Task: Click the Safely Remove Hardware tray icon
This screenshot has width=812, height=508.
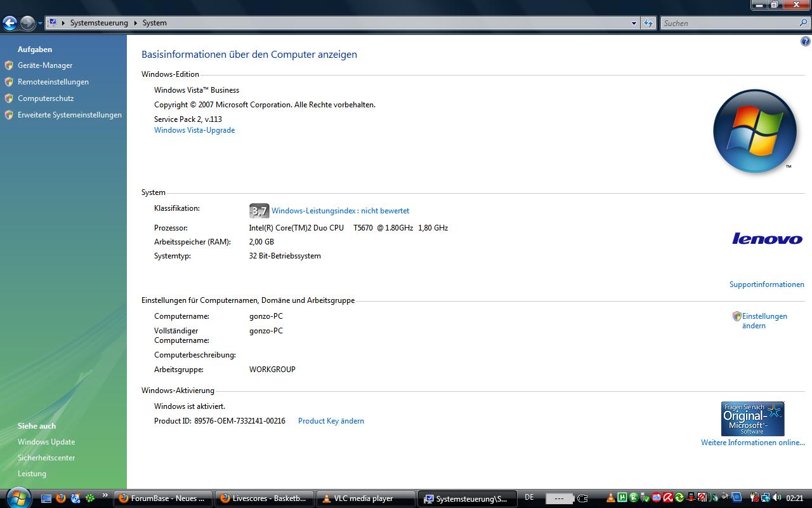Action: pos(645,498)
